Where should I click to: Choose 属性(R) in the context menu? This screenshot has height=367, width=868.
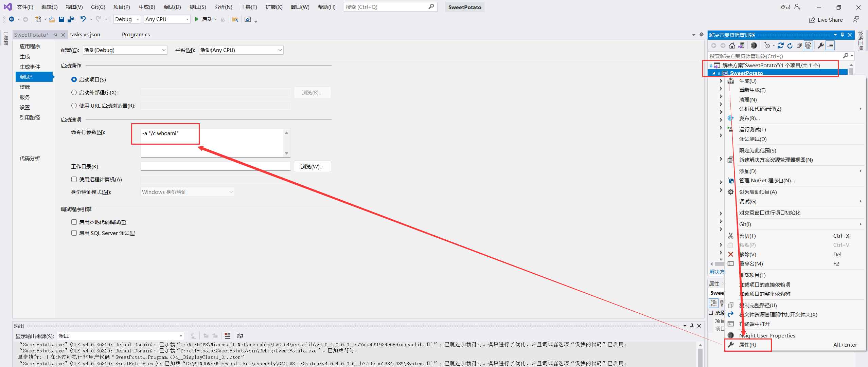[x=747, y=345]
